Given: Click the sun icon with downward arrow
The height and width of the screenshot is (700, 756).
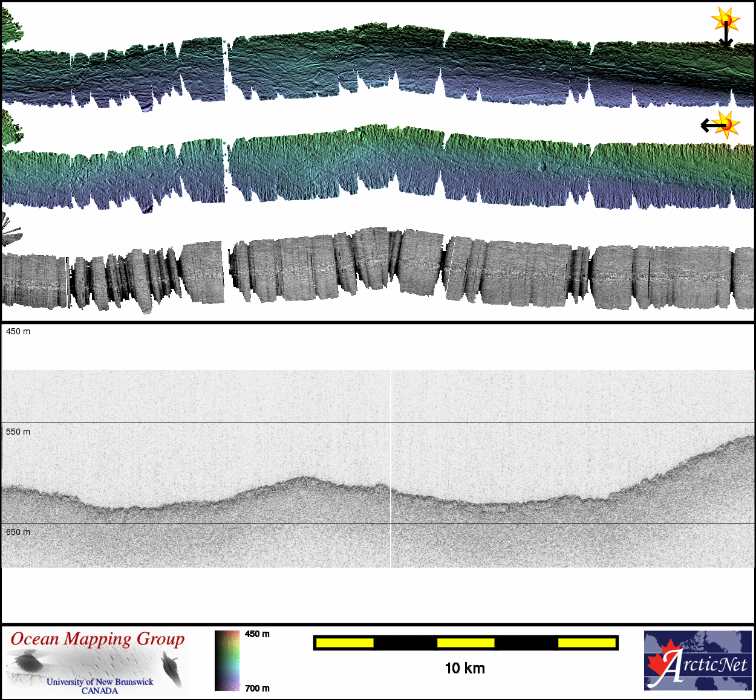Looking at the screenshot, I should [726, 21].
